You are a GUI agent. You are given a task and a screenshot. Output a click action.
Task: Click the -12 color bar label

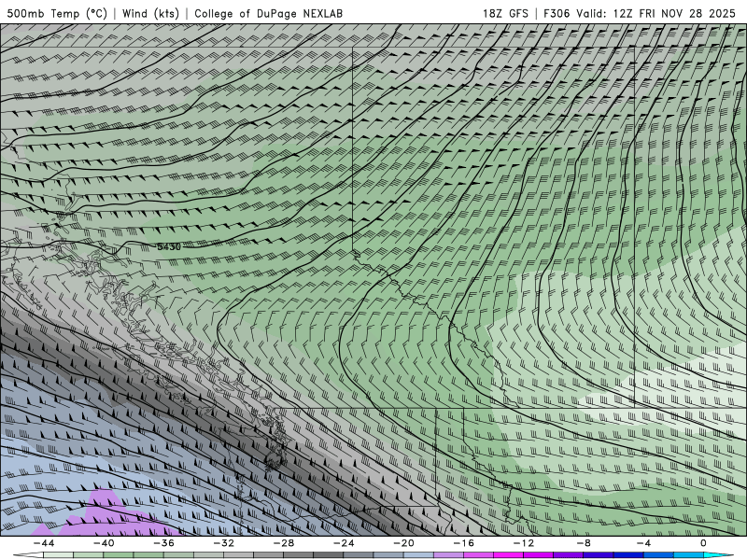tap(524, 543)
